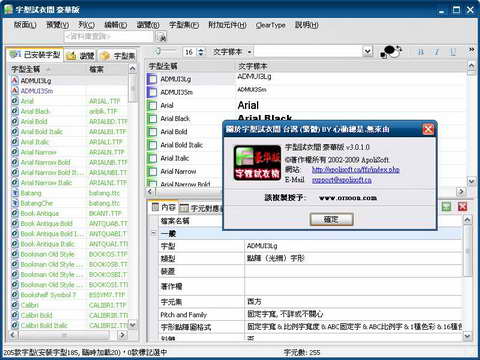Open the support@apolsoft.ca email link
The width and height of the screenshot is (480, 360).
tap(342, 180)
